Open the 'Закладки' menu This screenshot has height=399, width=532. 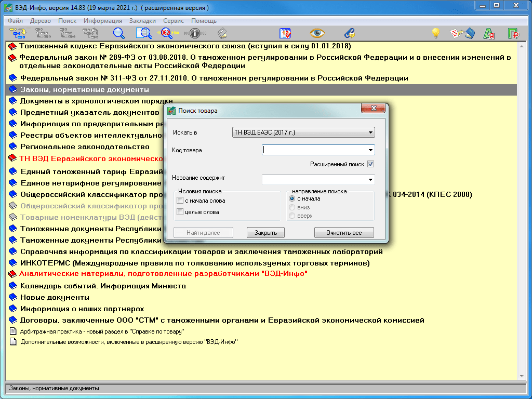tap(142, 21)
